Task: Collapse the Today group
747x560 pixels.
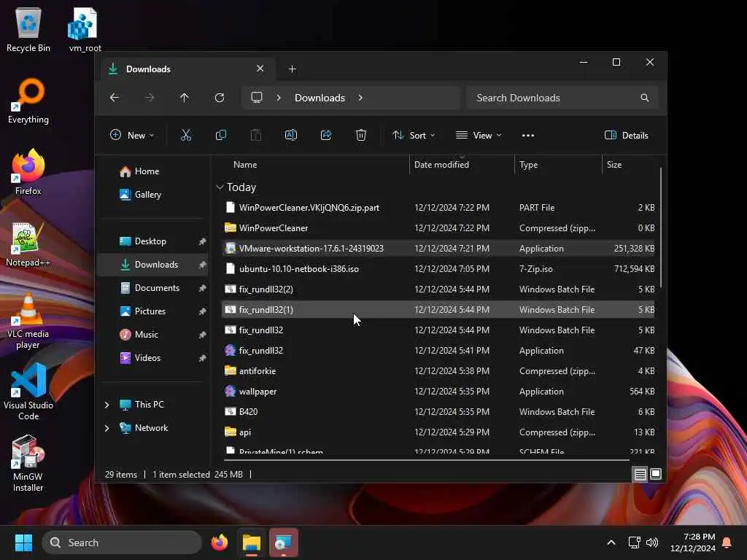Action: point(220,187)
